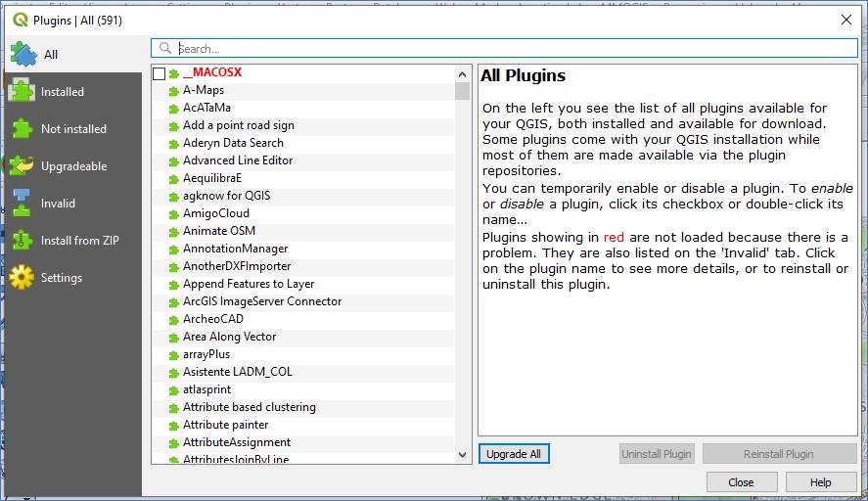The height and width of the screenshot is (501, 868).
Task: Click the Help button
Action: pos(820,482)
